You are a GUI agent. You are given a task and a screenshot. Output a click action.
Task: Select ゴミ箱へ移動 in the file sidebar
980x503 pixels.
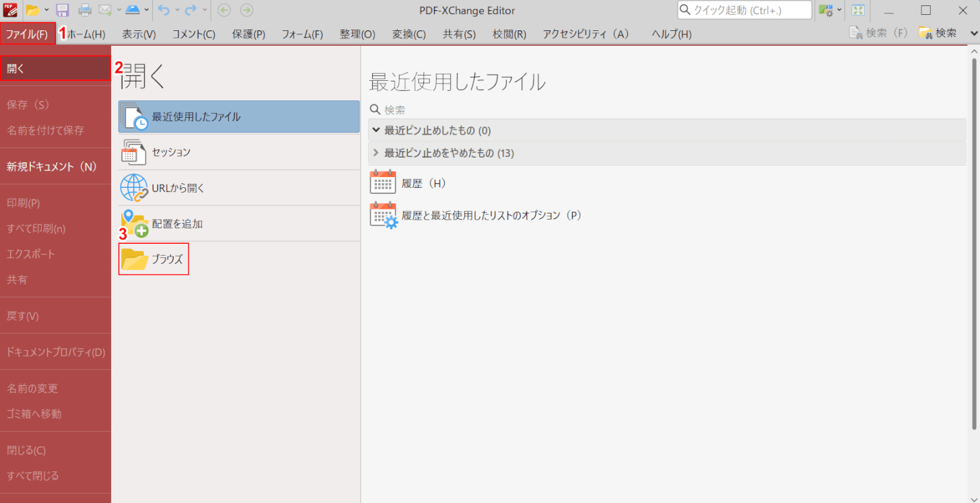tap(55, 415)
